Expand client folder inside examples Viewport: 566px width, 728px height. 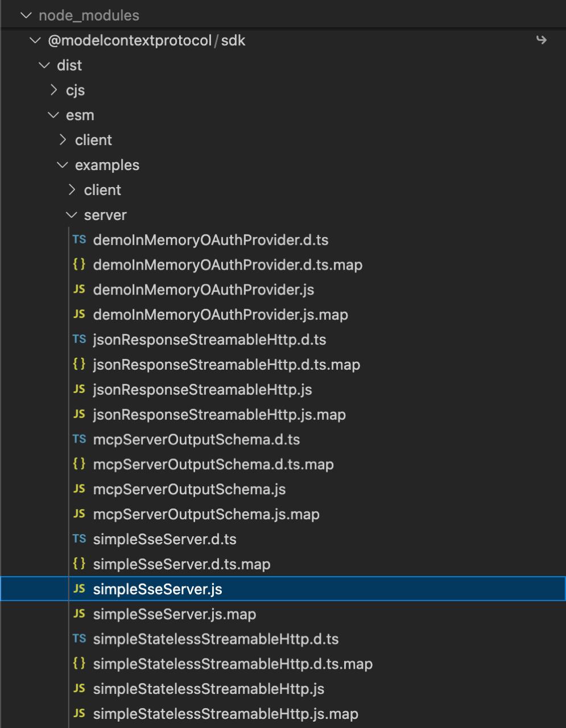point(72,190)
